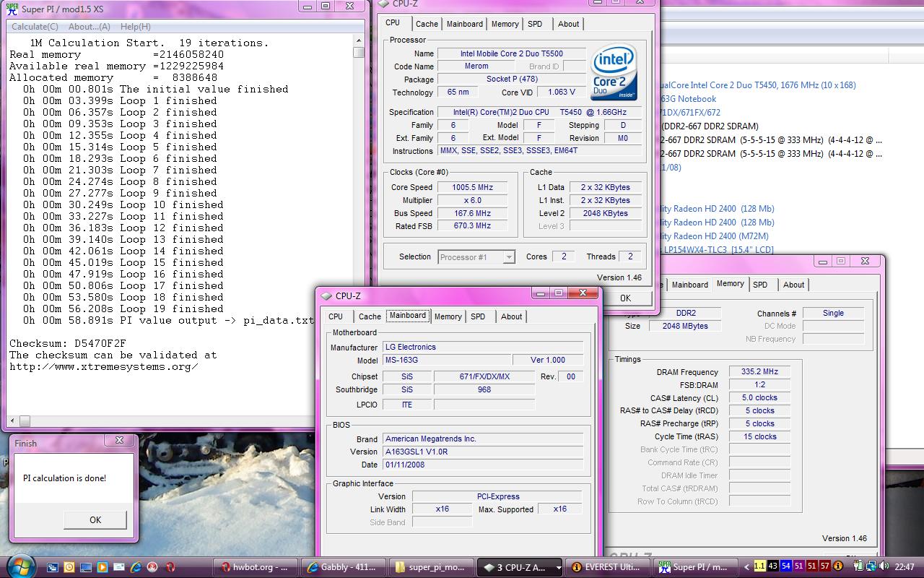Screen dimensions: 924x578
Task: Open the LP154WX4-TLC3 LCD link in EVEREST
Action: [717, 250]
